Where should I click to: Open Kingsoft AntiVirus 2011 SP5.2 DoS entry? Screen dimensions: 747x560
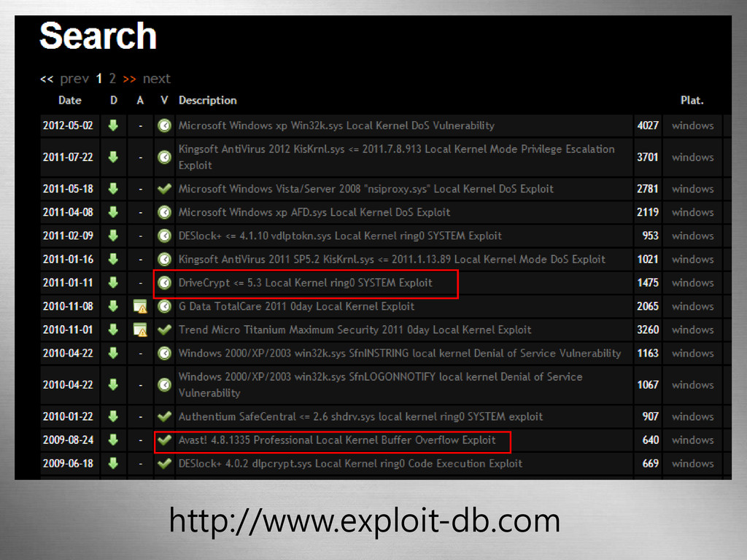click(392, 259)
